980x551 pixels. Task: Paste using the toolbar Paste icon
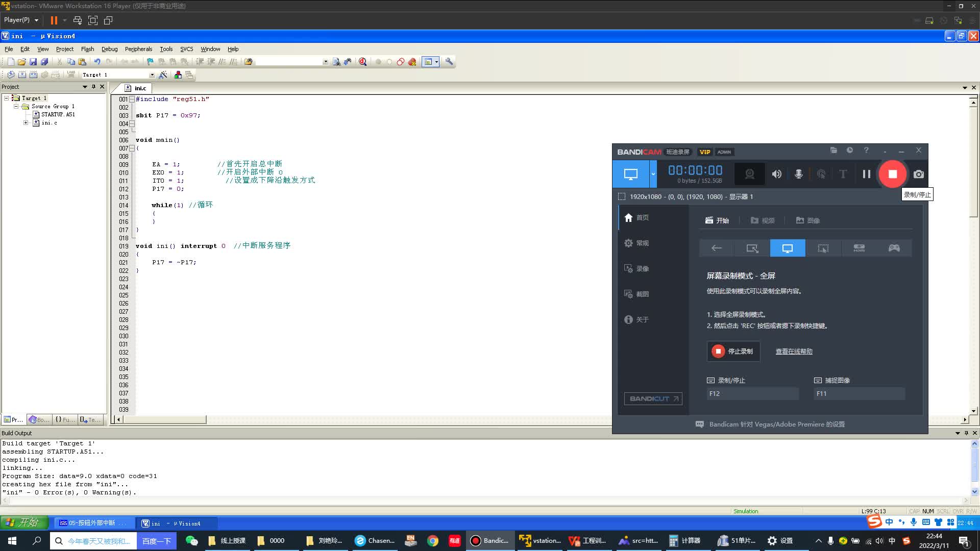pyautogui.click(x=82, y=62)
